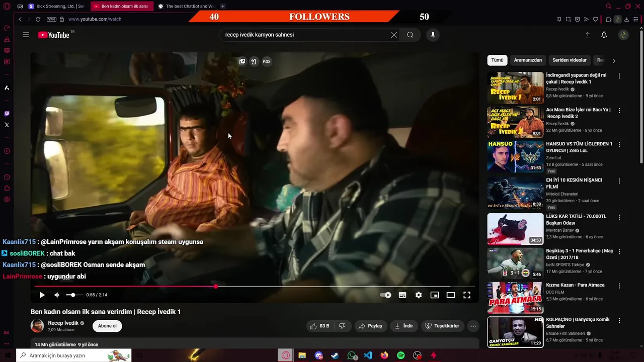Select the Aramanızdan filter chip
644x362 pixels.
point(528,60)
